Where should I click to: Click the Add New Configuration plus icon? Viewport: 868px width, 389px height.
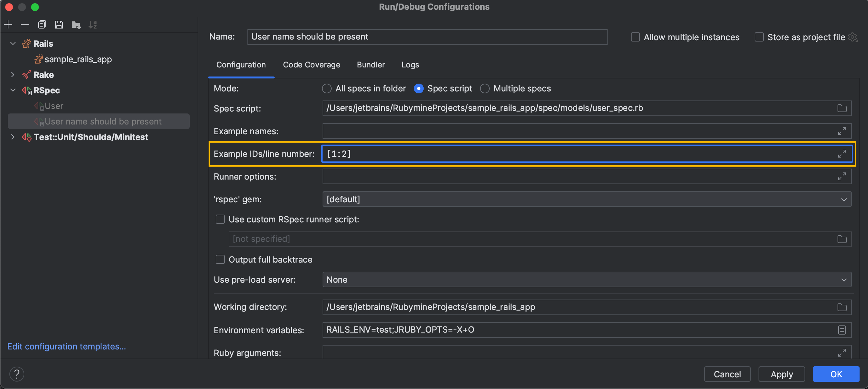[x=8, y=24]
